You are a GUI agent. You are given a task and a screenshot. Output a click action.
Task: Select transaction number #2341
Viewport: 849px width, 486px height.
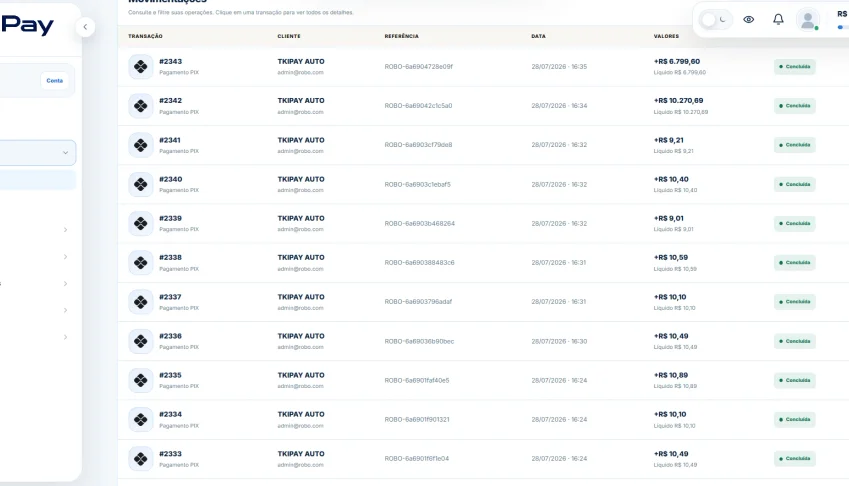(x=169, y=140)
